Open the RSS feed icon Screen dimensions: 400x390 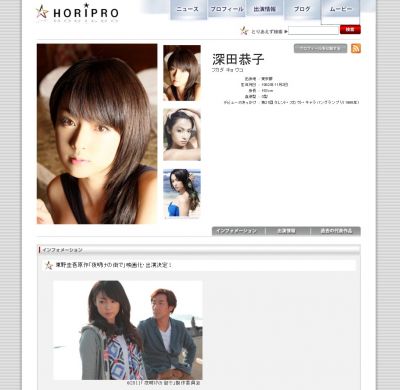tap(356, 48)
